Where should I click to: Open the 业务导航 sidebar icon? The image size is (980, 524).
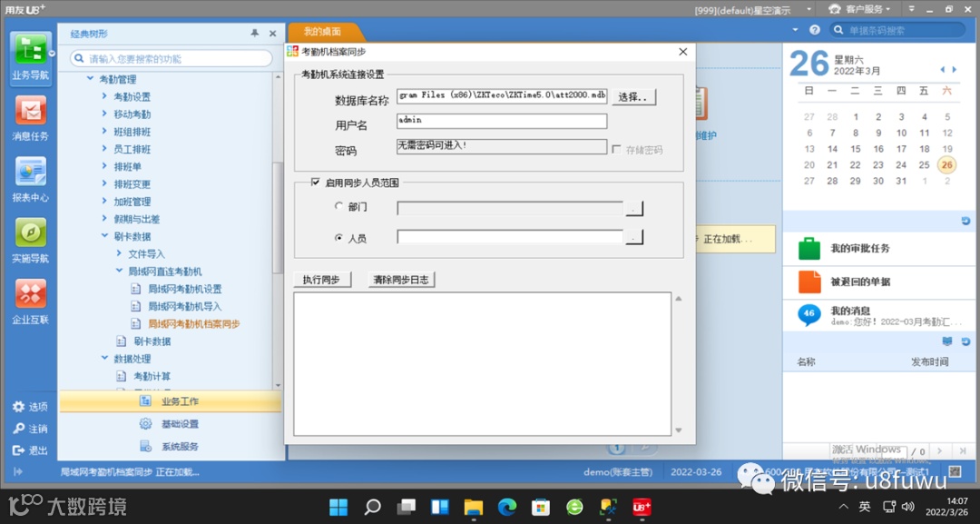click(30, 57)
